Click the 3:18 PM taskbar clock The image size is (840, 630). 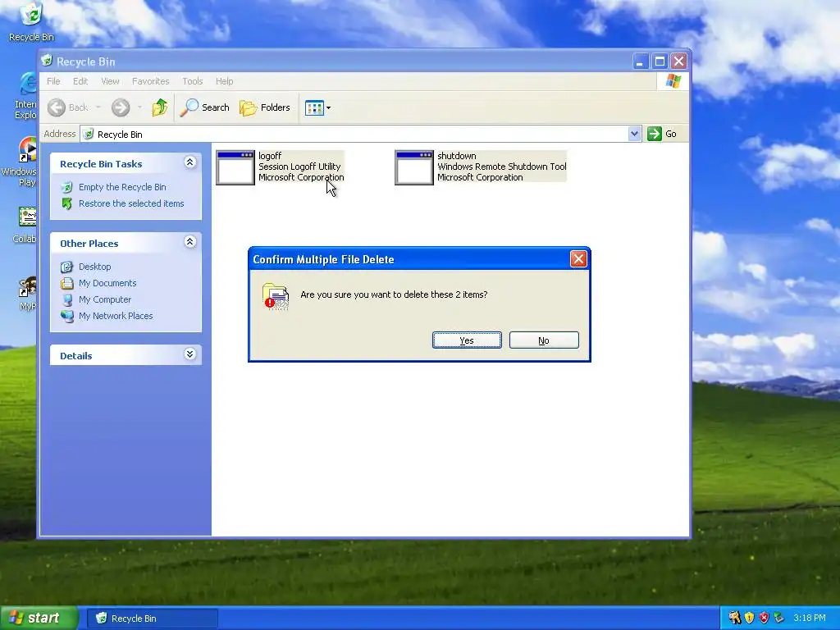tap(810, 619)
